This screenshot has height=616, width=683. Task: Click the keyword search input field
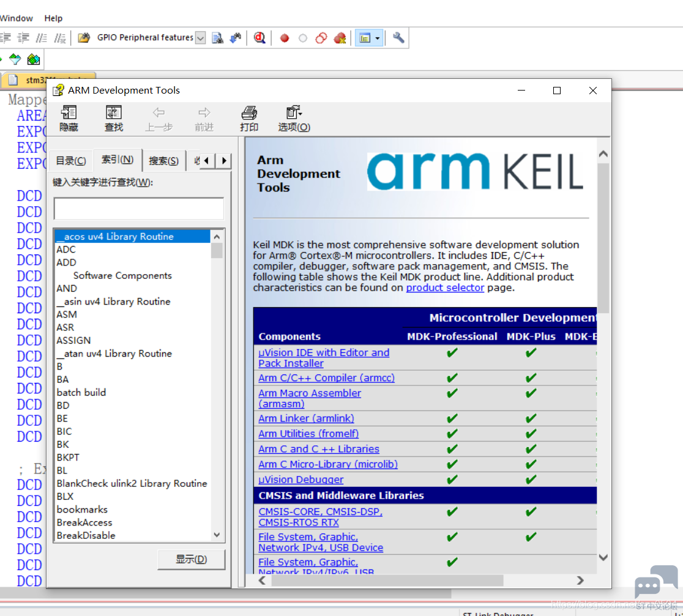coord(139,209)
